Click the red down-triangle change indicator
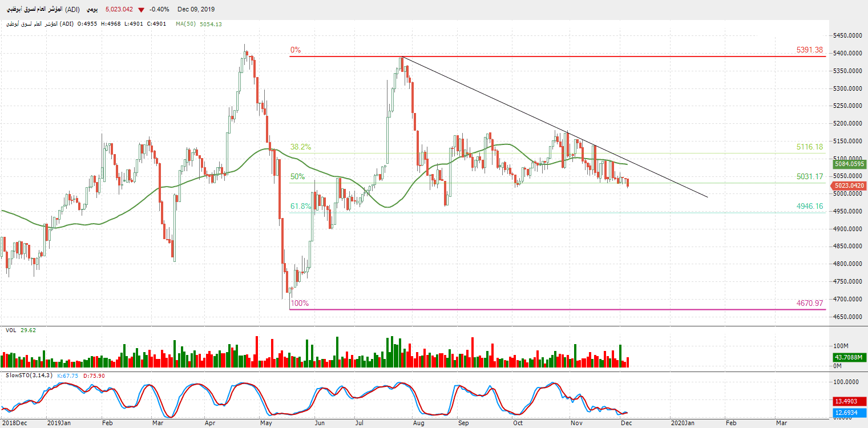 (141, 10)
